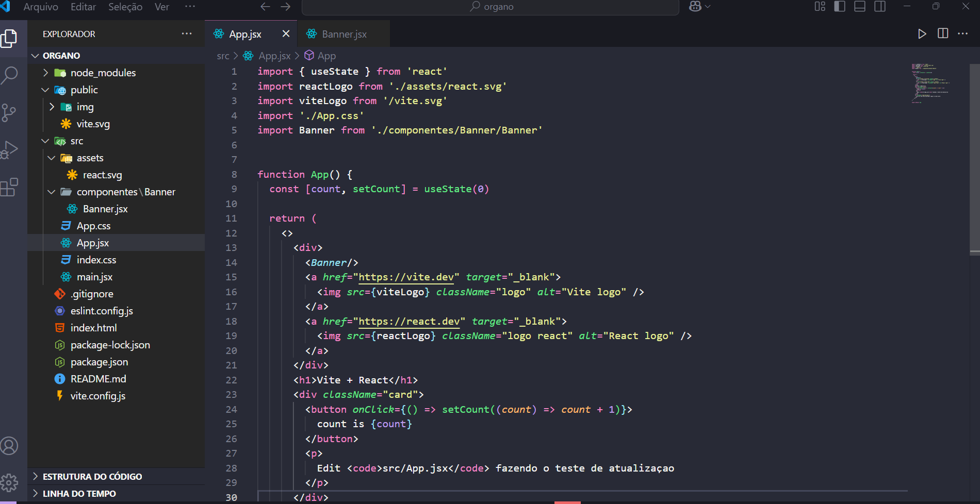The width and height of the screenshot is (980, 504).
Task: Go forward with the right arrow
Action: pos(285,7)
